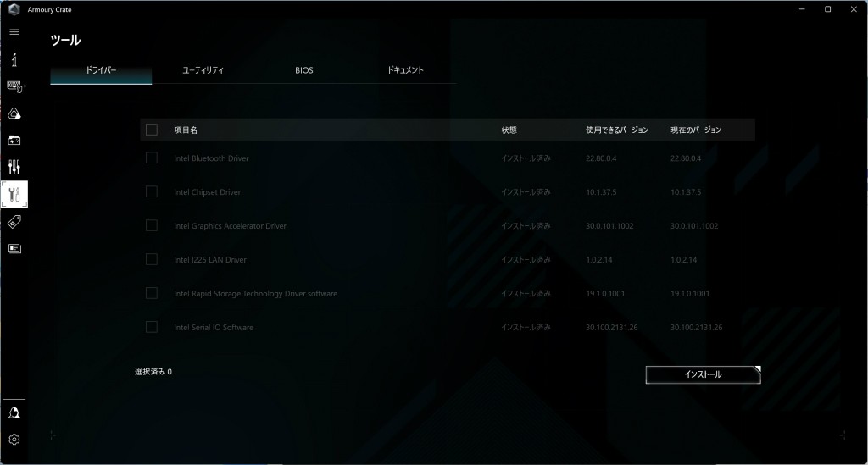Click the 使用できるバージョン column header
The image size is (868, 465).
point(617,130)
